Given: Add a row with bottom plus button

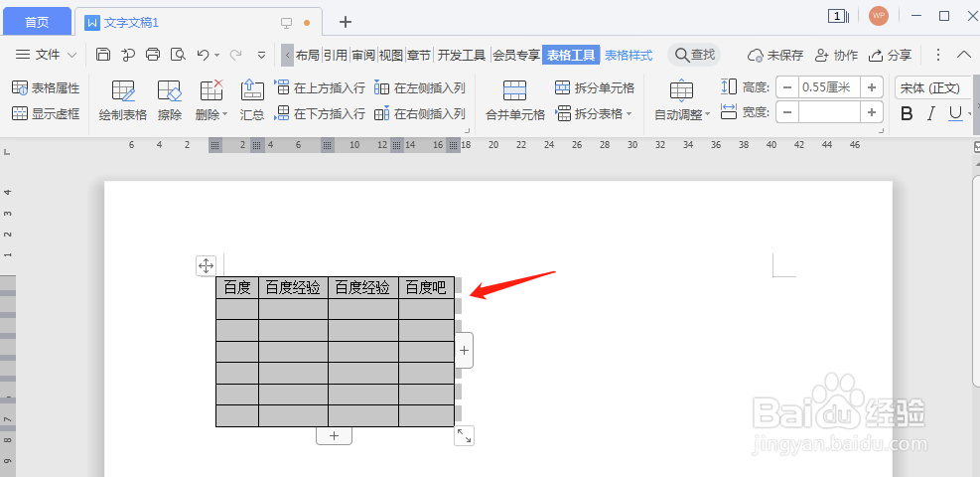Looking at the screenshot, I should tap(334, 435).
